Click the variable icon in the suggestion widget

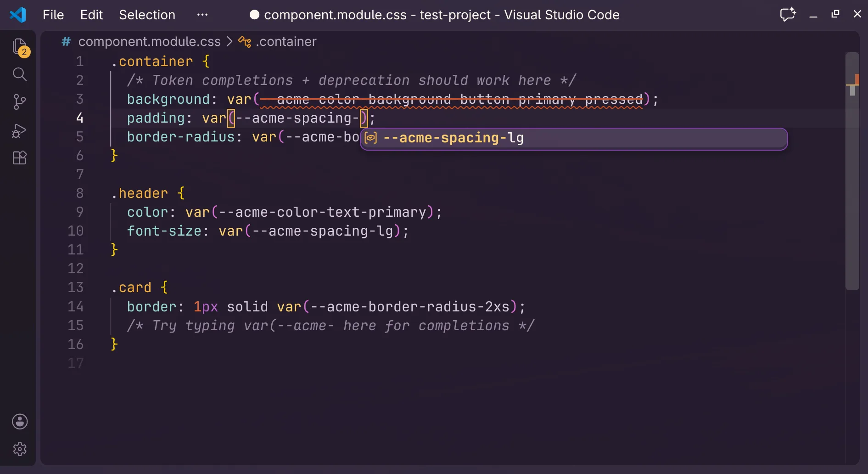tap(371, 138)
